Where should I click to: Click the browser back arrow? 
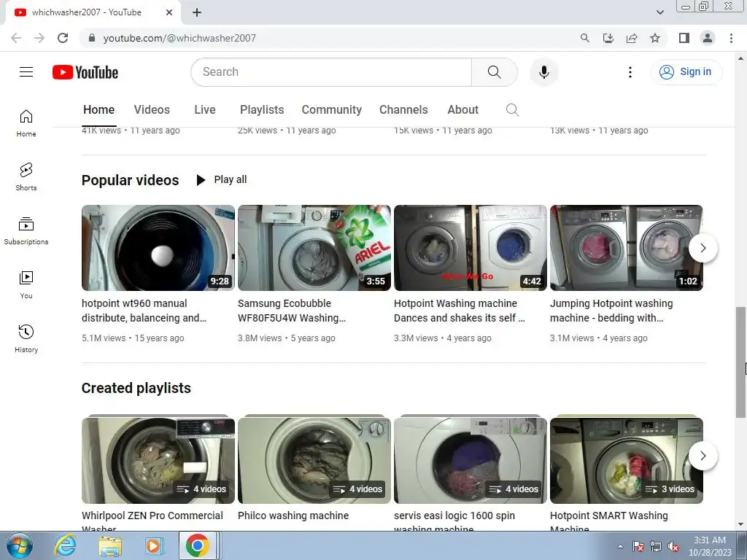pos(16,38)
